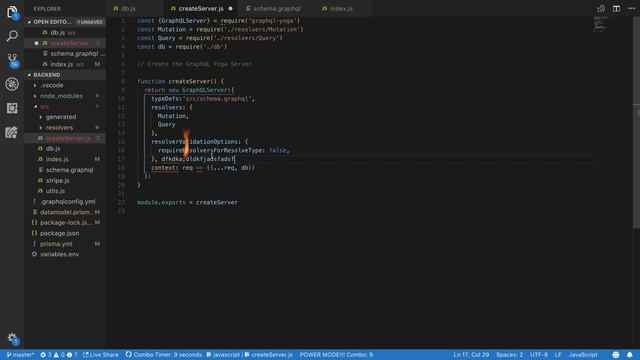This screenshot has width=640, height=360.
Task: Open the editor More Actions ellipsis
Action: 631,9
